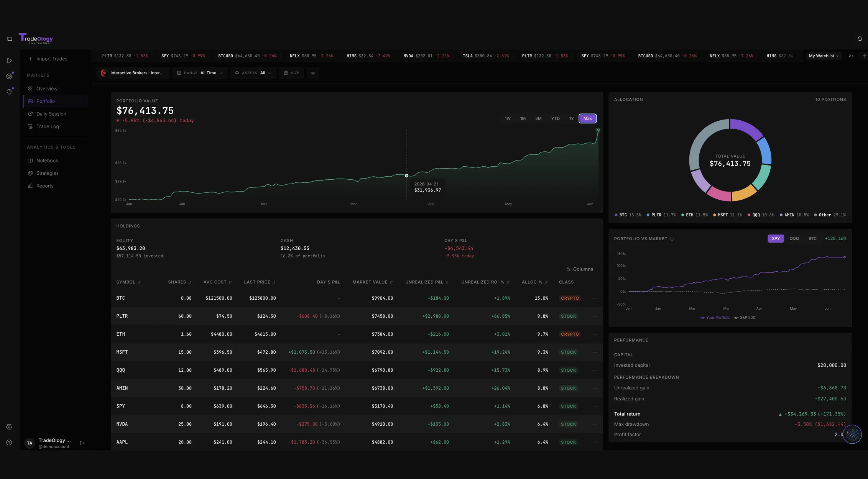This screenshot has width=868, height=479.
Task: Sort holdings by Unrealized P&L column
Action: pyautogui.click(x=427, y=282)
